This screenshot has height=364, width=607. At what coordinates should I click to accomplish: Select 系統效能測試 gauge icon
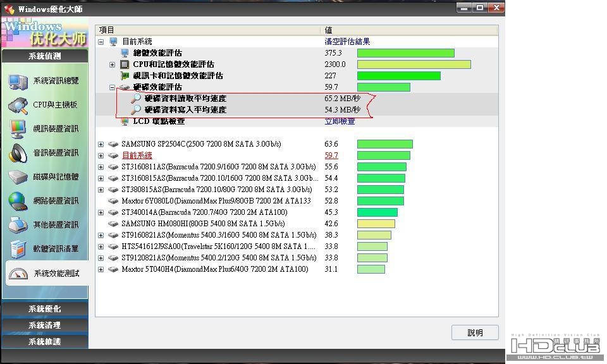[x=18, y=274]
